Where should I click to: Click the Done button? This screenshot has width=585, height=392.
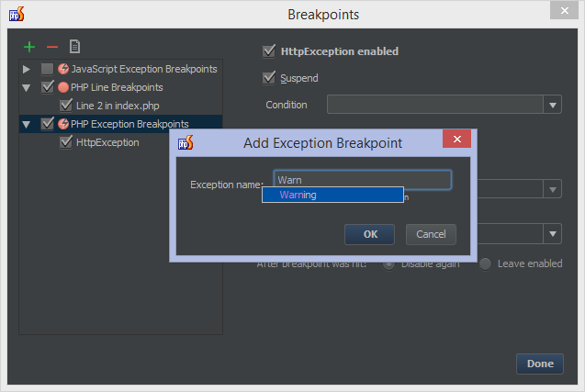(540, 364)
